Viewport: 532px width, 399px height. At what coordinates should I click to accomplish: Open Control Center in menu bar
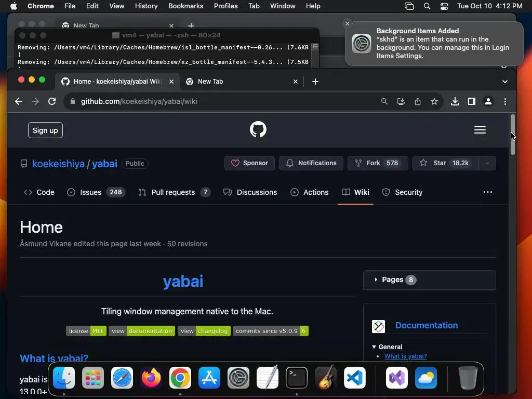tap(444, 6)
